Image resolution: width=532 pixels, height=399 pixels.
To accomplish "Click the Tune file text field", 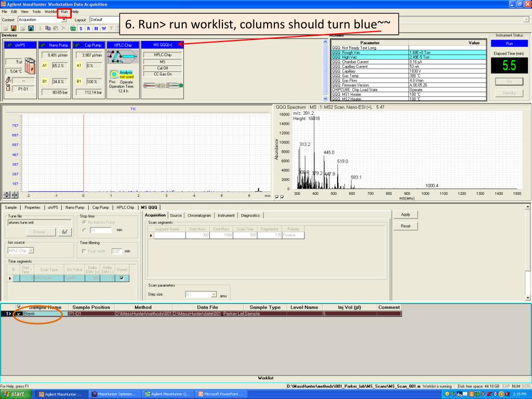I will coord(39,222).
